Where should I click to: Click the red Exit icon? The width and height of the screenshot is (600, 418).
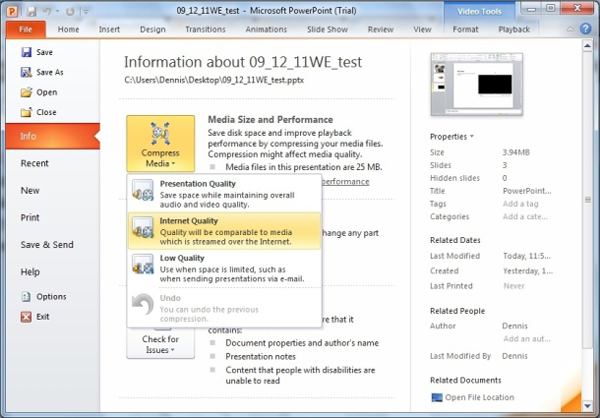coord(26,317)
